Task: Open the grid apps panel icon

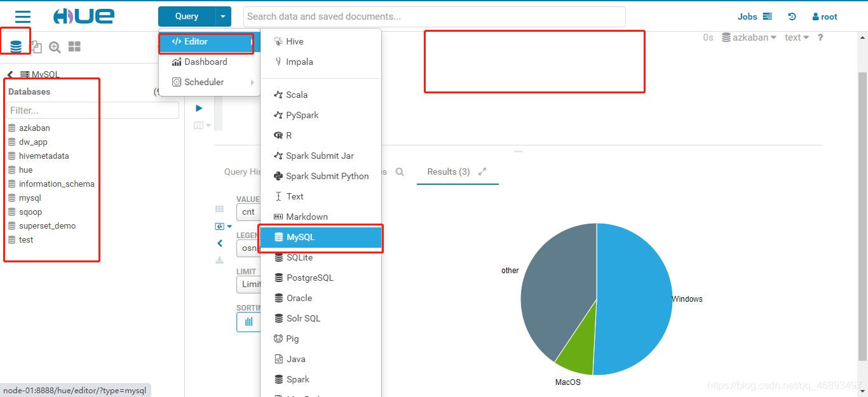Action: coord(74,47)
